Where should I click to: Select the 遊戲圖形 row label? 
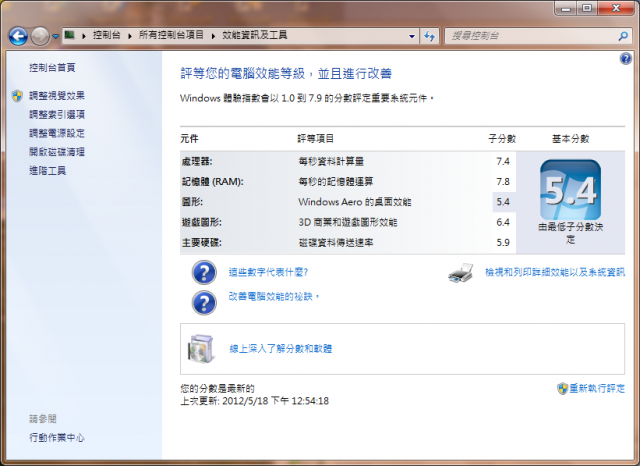pos(202,222)
